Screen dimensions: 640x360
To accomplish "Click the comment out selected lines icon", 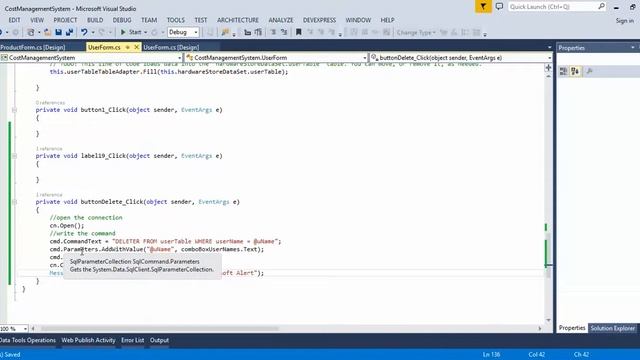I will click(x=273, y=32).
